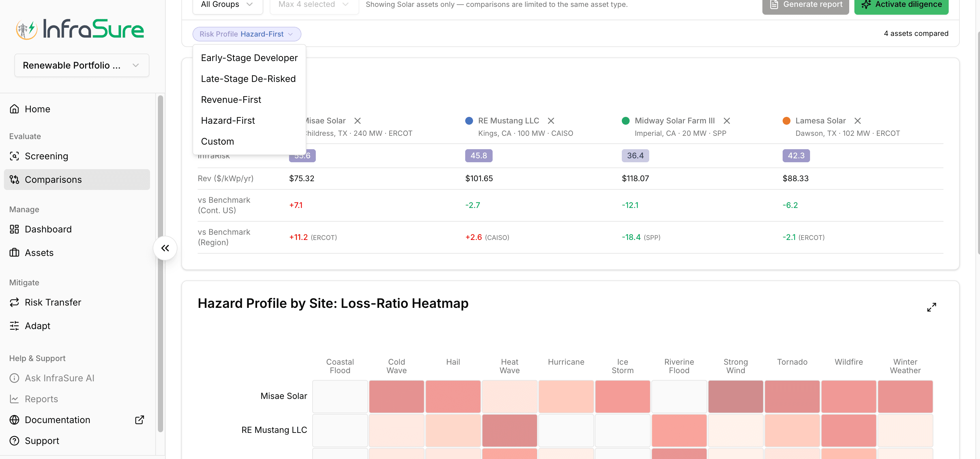
Task: Click the blue dot for RE Mustang LLC
Action: click(469, 121)
